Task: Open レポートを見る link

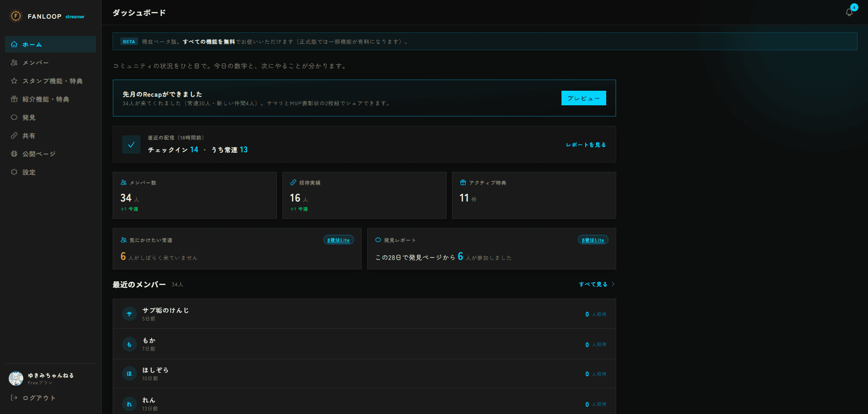Action: 586,145
